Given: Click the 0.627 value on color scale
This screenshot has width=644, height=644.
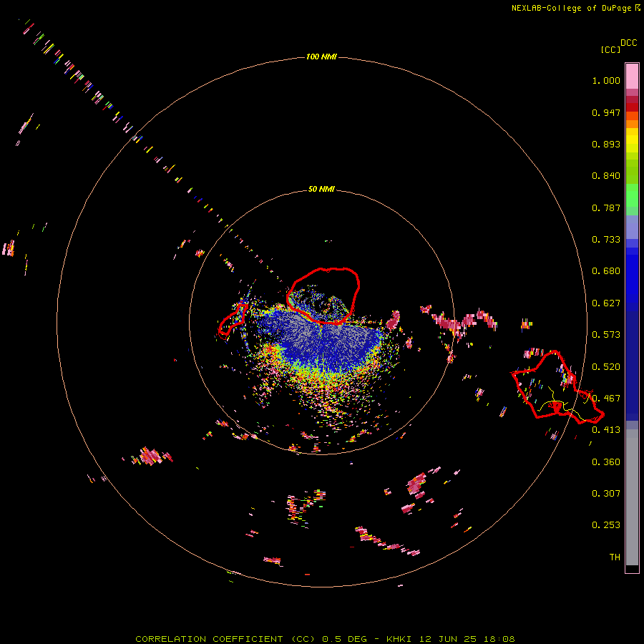Looking at the screenshot, I should (x=606, y=303).
